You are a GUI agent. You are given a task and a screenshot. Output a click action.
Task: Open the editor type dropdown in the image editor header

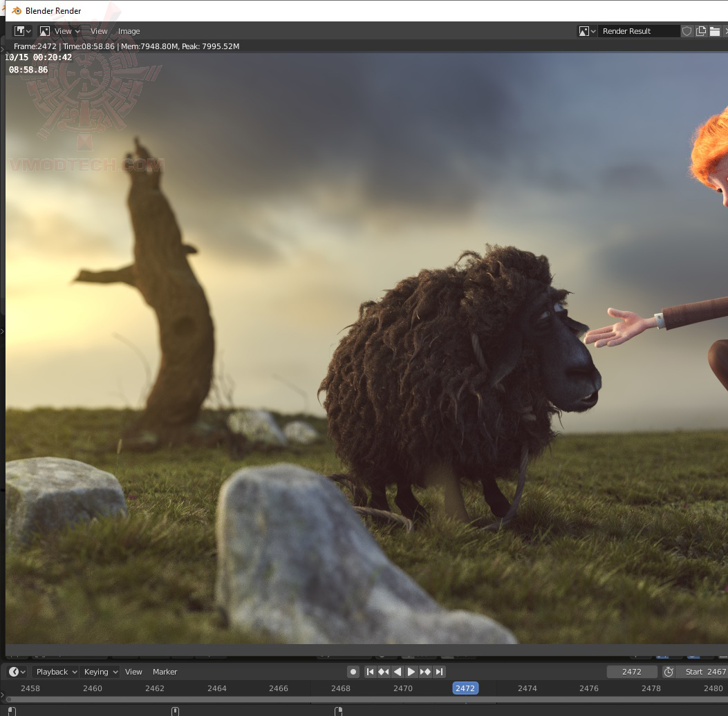point(22,31)
